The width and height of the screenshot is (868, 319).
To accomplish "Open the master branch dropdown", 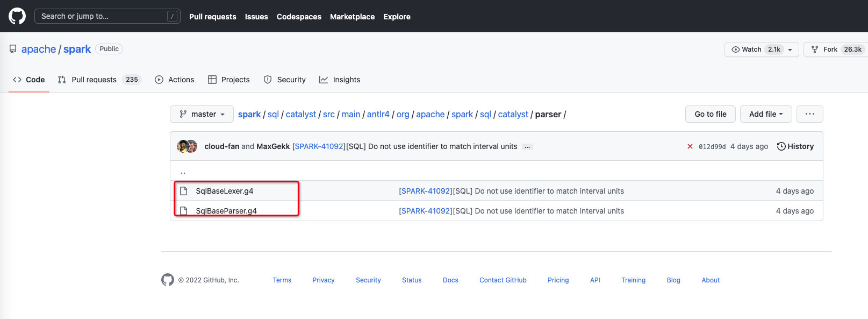I will [x=202, y=114].
